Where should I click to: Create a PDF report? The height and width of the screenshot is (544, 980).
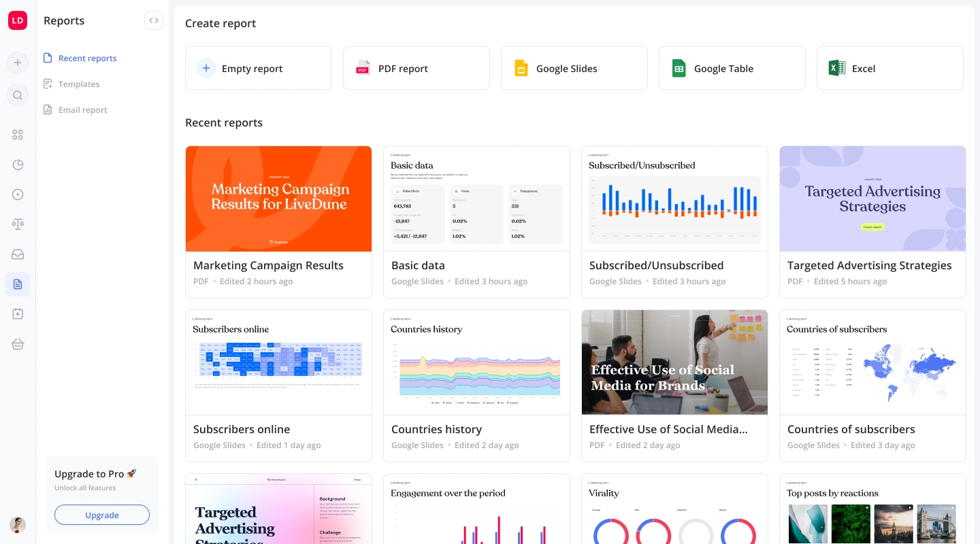(416, 68)
